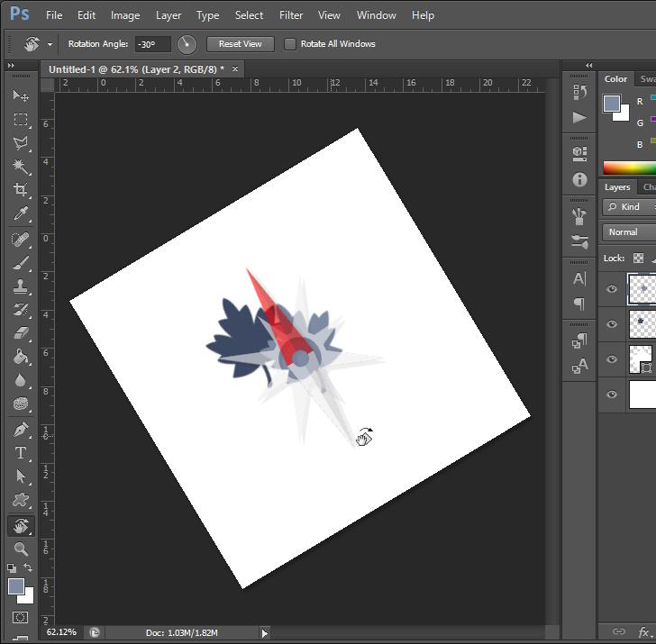Open the File menu
This screenshot has height=644, width=656.
pyautogui.click(x=54, y=15)
